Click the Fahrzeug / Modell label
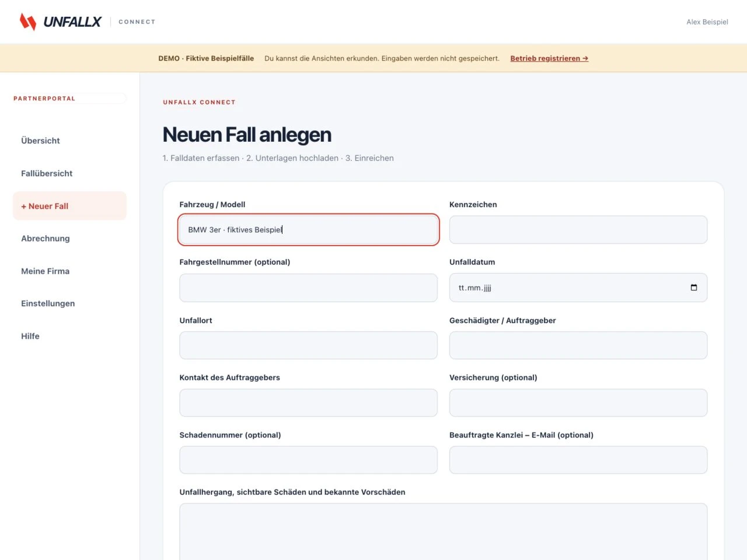 212,205
